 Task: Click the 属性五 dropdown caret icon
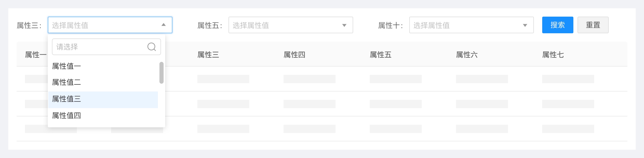point(344,25)
